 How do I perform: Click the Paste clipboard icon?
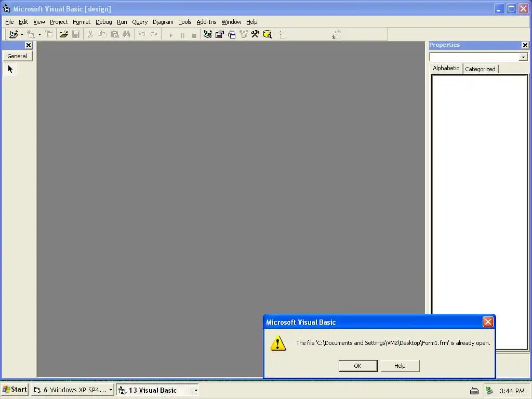(115, 34)
